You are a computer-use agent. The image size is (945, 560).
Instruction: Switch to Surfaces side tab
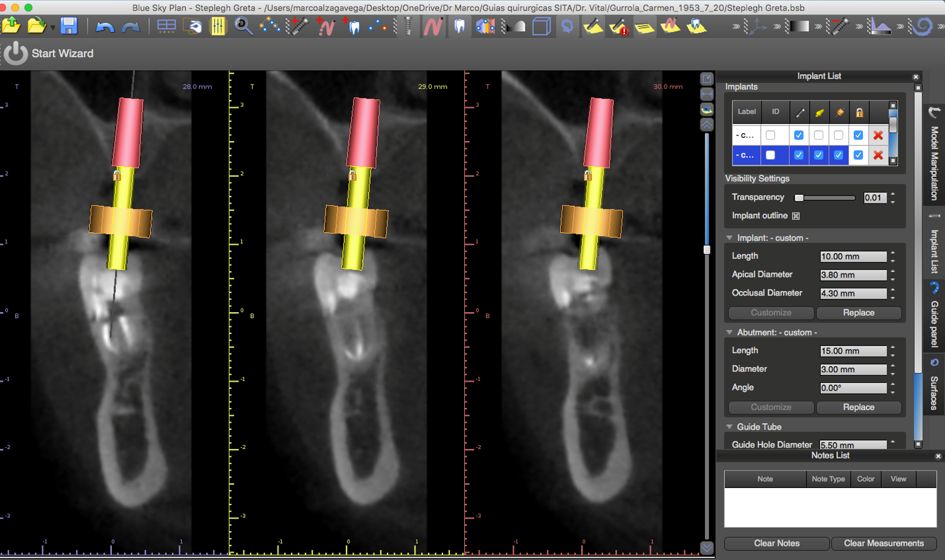coord(934,385)
